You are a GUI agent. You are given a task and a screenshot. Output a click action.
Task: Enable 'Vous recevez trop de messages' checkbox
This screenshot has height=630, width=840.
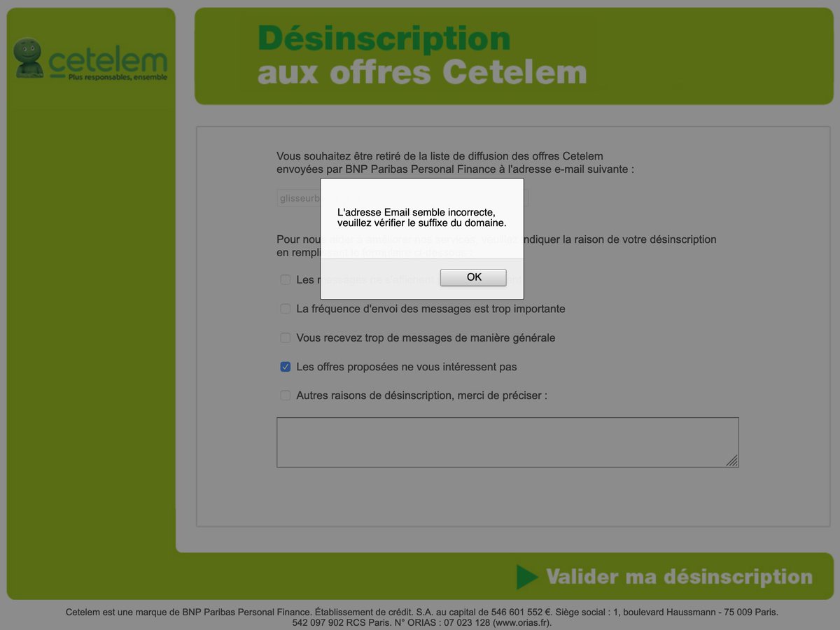pyautogui.click(x=286, y=338)
